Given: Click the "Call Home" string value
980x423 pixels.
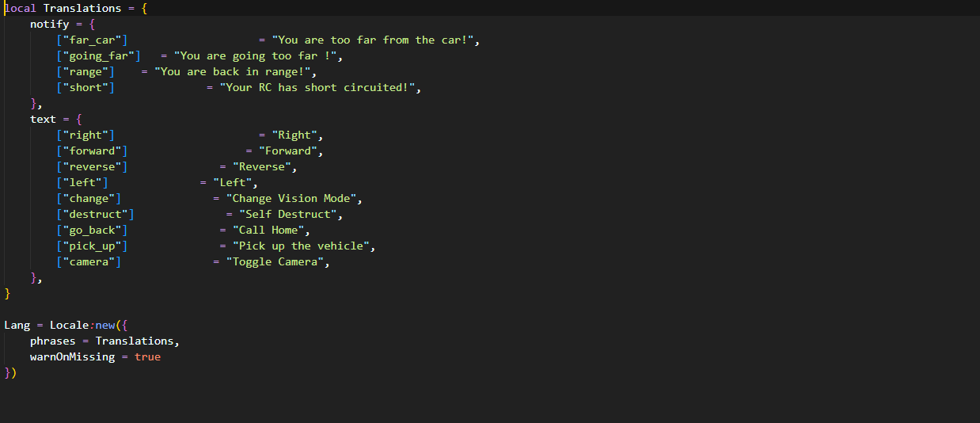Looking at the screenshot, I should [x=268, y=230].
